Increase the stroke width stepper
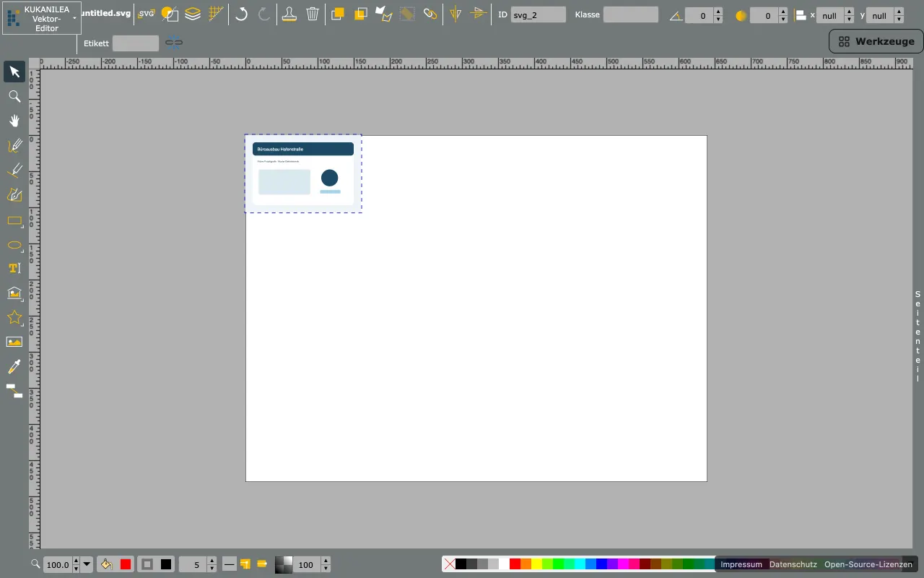 click(x=212, y=561)
